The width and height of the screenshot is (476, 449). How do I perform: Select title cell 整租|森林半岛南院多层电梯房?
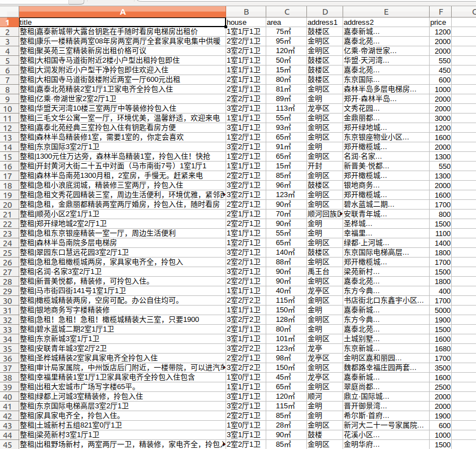122,243
